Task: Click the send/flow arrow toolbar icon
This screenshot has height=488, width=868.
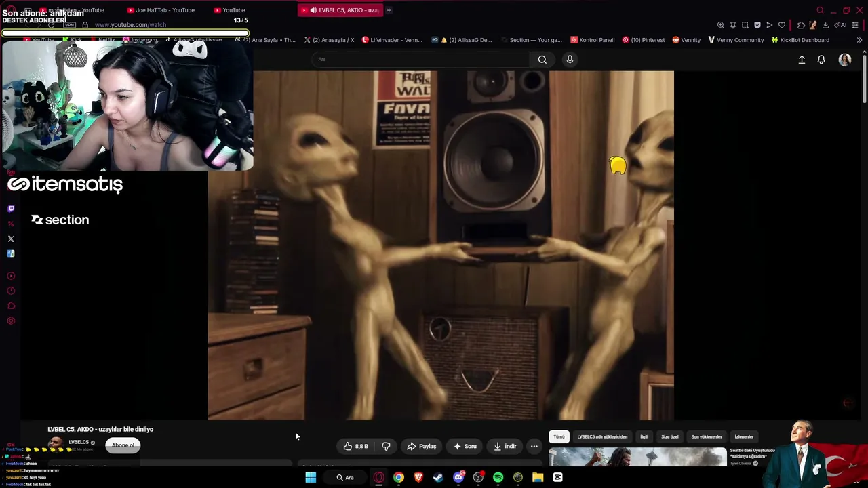Action: 770,25
